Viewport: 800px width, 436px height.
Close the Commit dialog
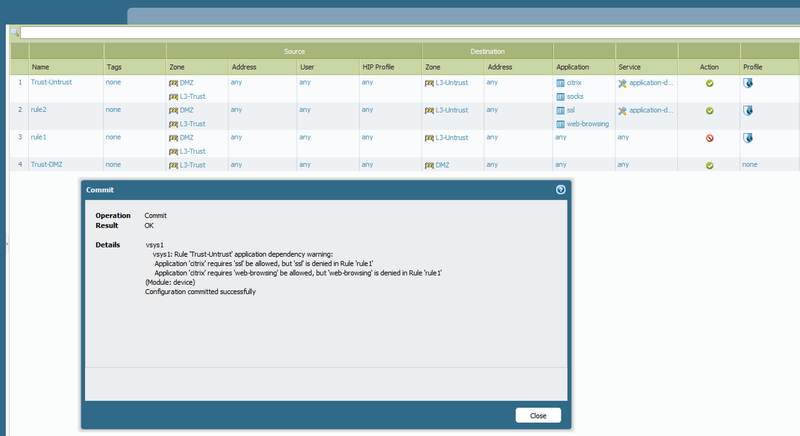[x=538, y=416]
